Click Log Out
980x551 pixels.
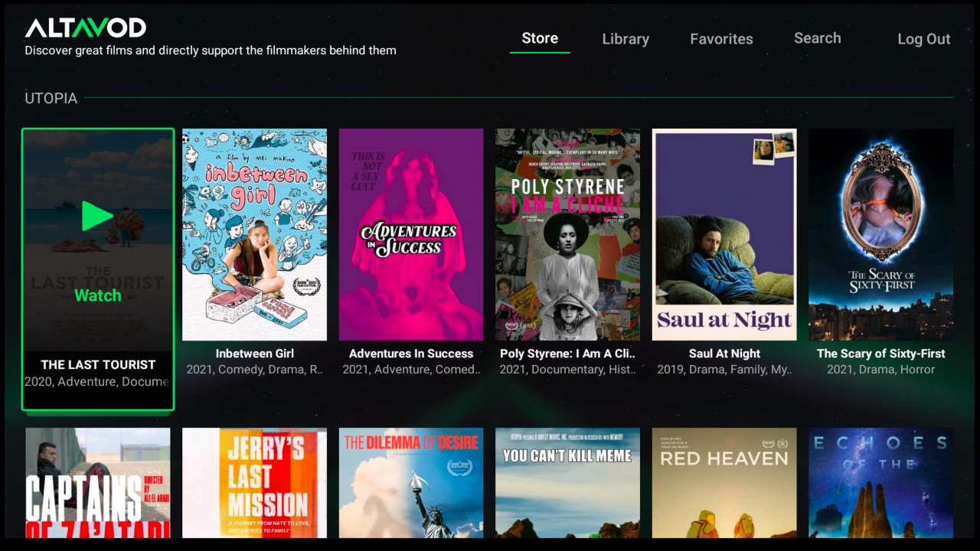(923, 39)
